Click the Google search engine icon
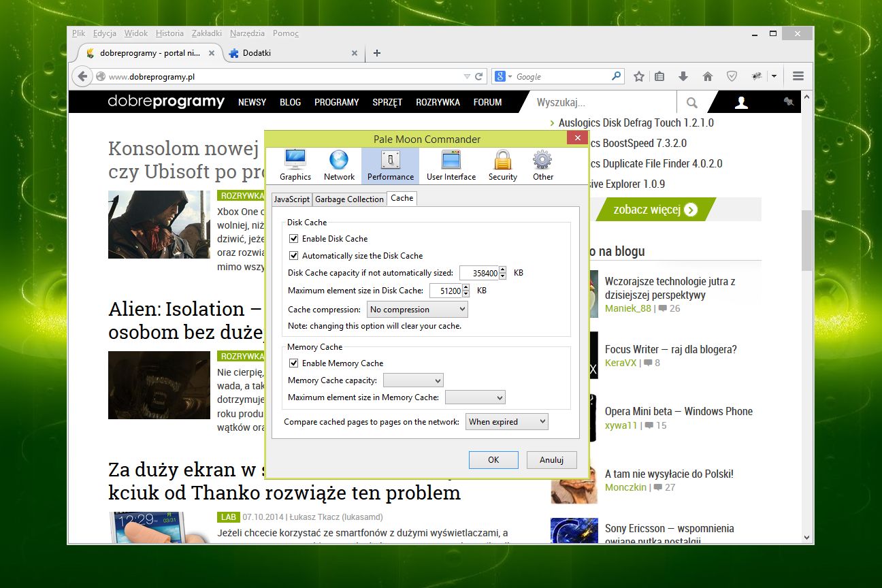This screenshot has width=882, height=588. point(500,77)
